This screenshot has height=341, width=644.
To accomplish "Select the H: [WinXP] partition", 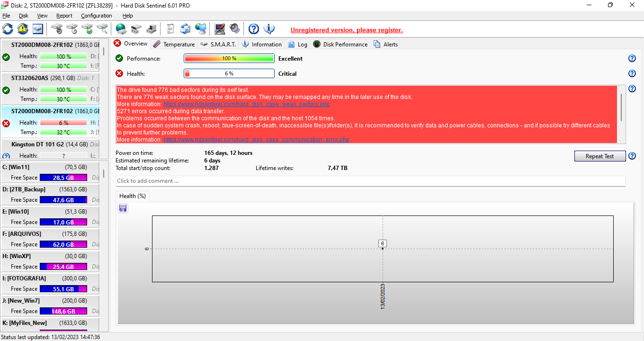I will pos(50,261).
